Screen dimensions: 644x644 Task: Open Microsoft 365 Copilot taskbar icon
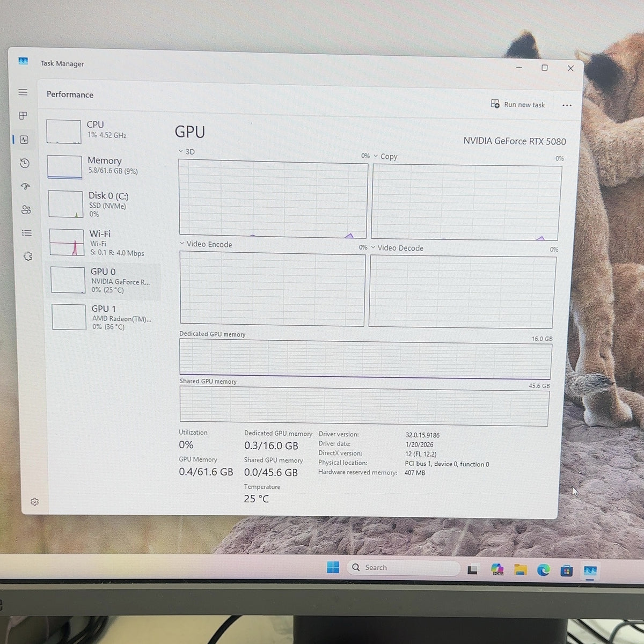pyautogui.click(x=497, y=569)
